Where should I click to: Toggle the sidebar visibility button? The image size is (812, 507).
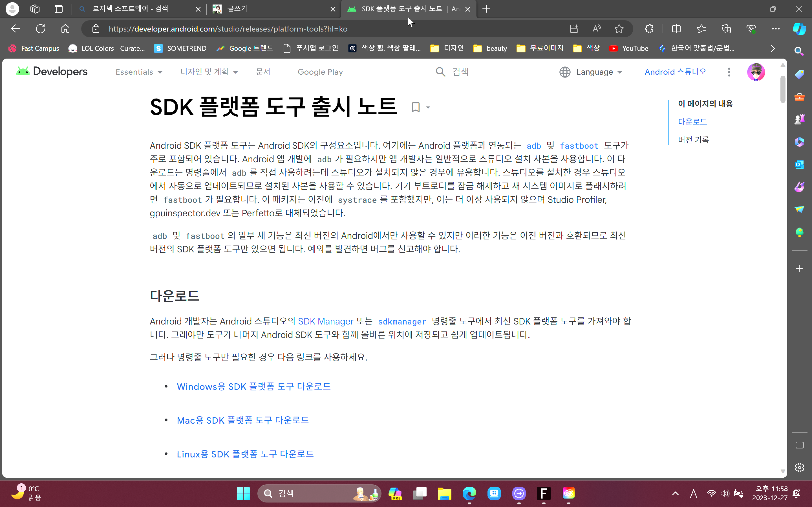coord(799,445)
